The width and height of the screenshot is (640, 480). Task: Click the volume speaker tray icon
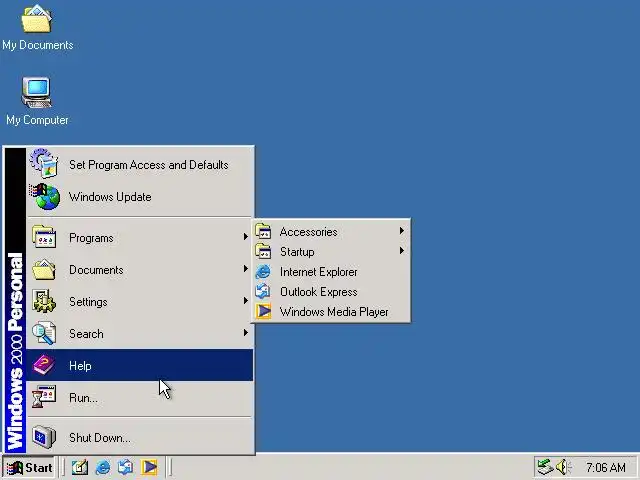coord(564,467)
